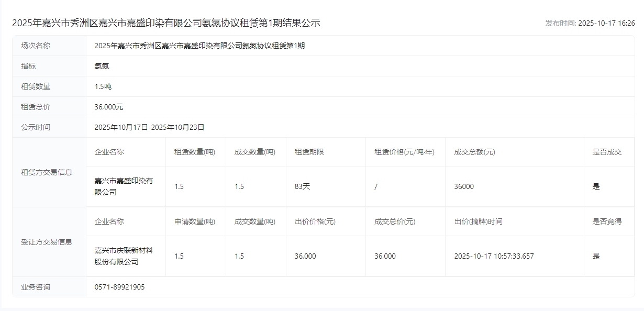Viewport: 644px width, 311px height.
Task: Click the 受让方交易信息 section label
Action: (x=47, y=242)
